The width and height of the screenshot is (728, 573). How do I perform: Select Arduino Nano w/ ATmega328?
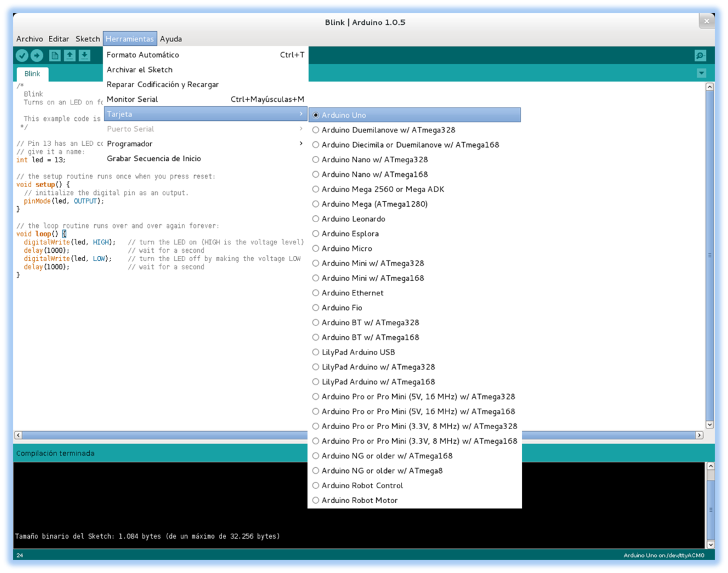pyautogui.click(x=415, y=160)
